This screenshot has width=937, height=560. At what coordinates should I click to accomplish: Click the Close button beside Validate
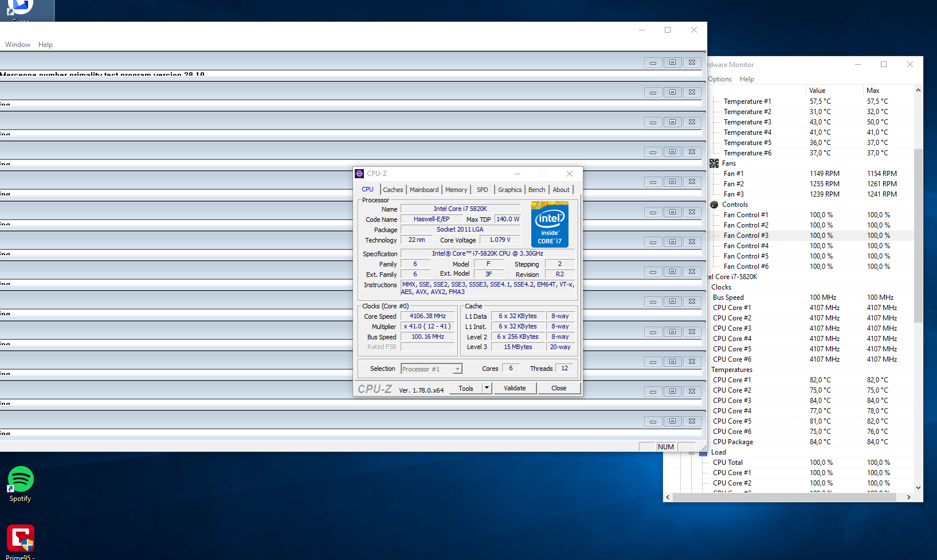pyautogui.click(x=559, y=389)
